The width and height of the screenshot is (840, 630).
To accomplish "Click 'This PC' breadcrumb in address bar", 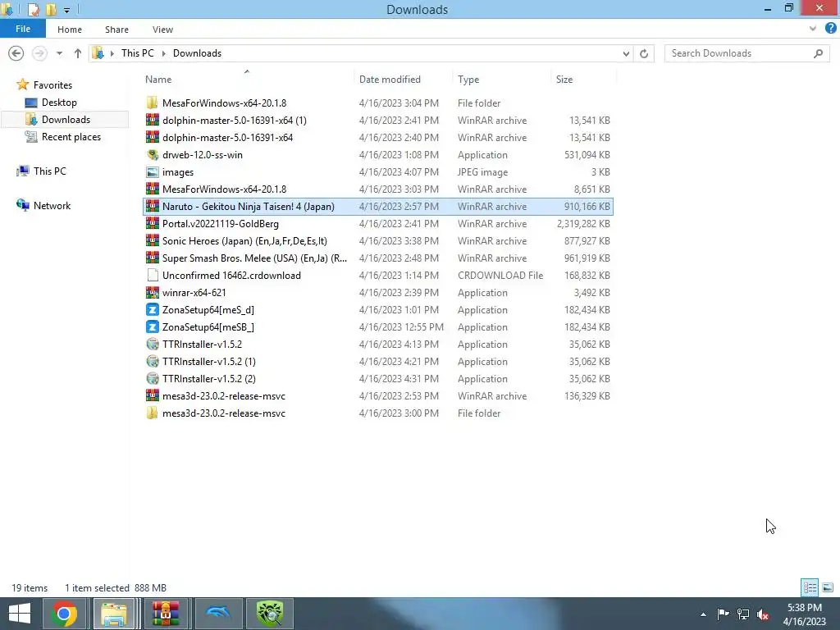I will pyautogui.click(x=137, y=53).
